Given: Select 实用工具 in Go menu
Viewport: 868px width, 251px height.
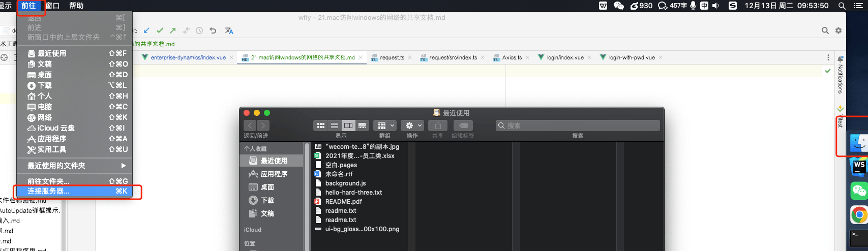Looking at the screenshot, I should tap(74, 149).
